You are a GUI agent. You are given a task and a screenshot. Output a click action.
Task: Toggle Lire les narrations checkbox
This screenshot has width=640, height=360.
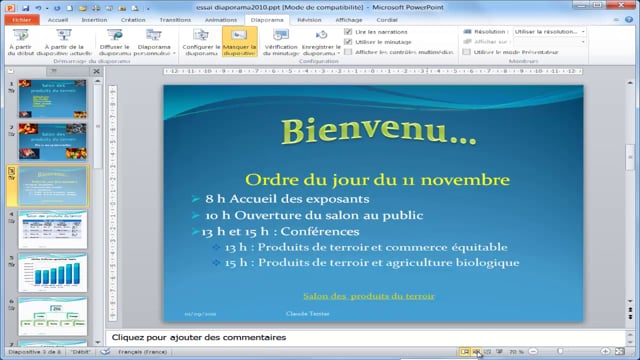click(348, 31)
